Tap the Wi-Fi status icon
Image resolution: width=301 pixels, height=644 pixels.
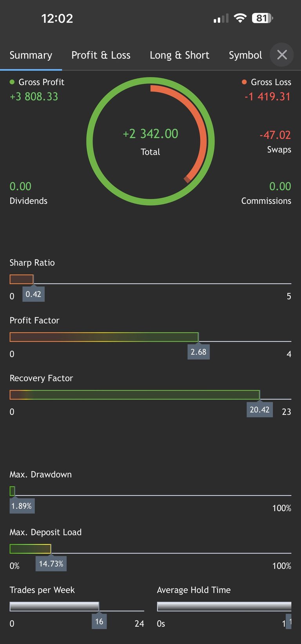click(240, 18)
